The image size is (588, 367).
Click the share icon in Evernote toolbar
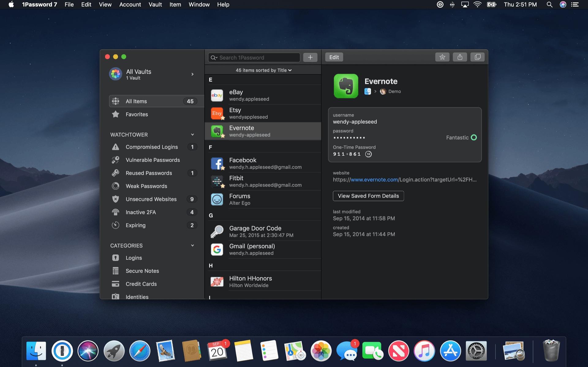click(x=459, y=57)
